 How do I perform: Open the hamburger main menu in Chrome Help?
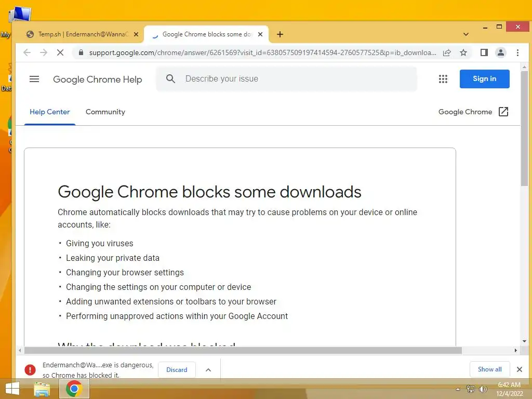click(34, 79)
